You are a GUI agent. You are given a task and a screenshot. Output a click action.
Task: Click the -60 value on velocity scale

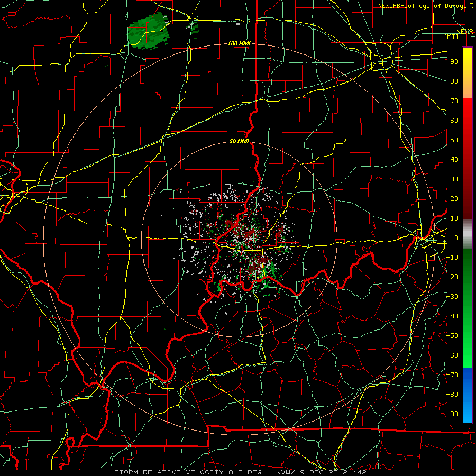(453, 355)
